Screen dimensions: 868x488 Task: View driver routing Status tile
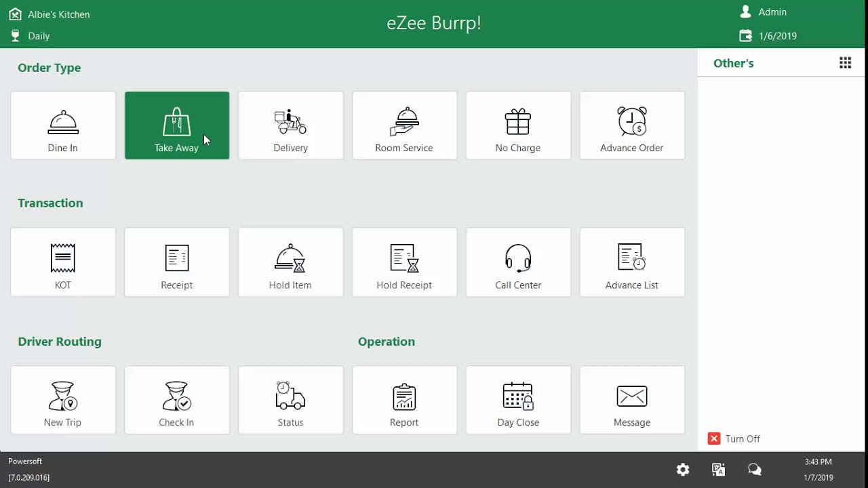point(291,400)
